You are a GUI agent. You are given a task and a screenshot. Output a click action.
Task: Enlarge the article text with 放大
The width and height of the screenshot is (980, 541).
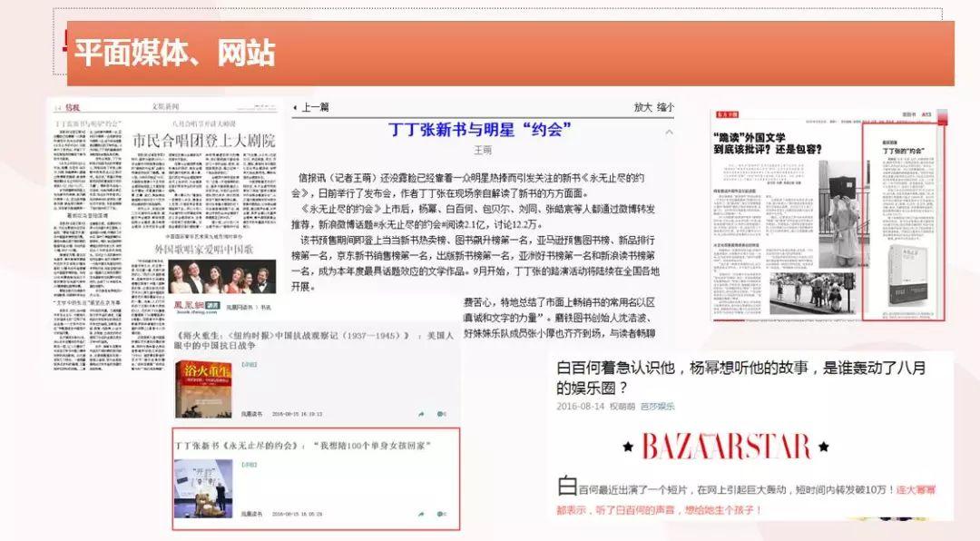point(642,107)
